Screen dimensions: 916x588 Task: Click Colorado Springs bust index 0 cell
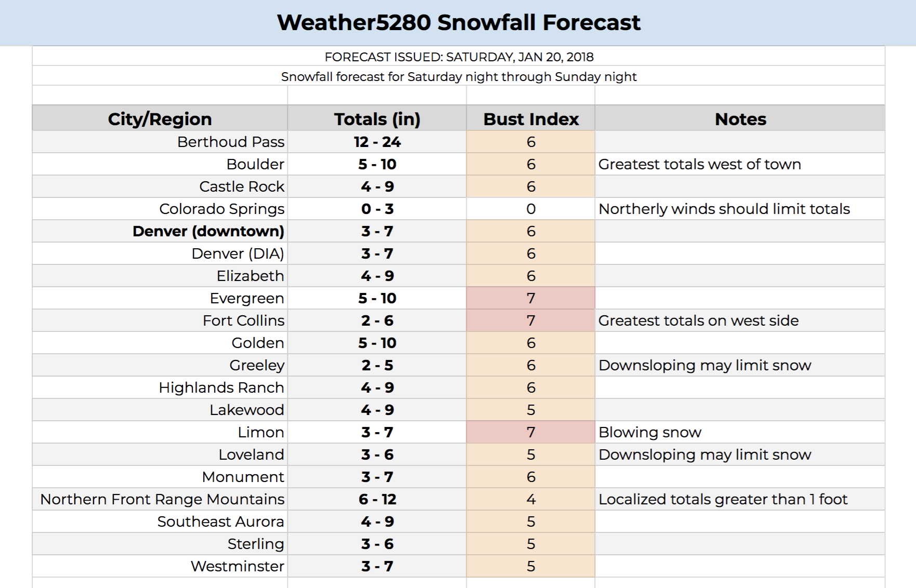(531, 209)
